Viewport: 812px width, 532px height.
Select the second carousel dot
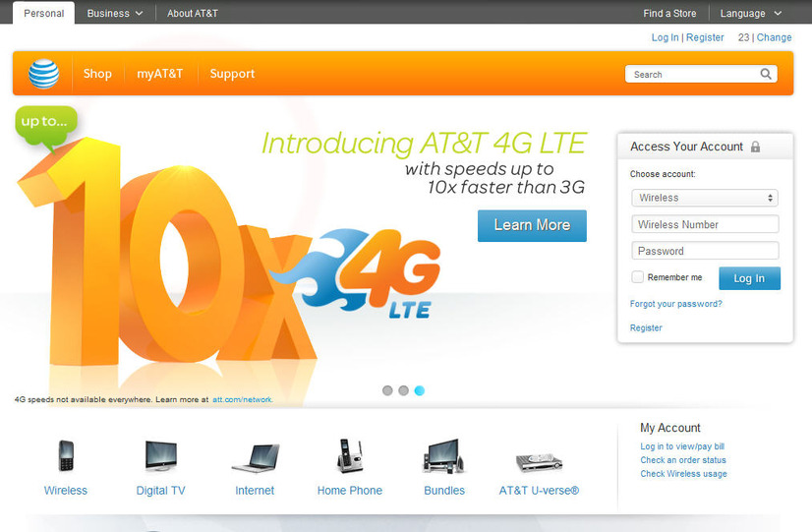pos(403,390)
